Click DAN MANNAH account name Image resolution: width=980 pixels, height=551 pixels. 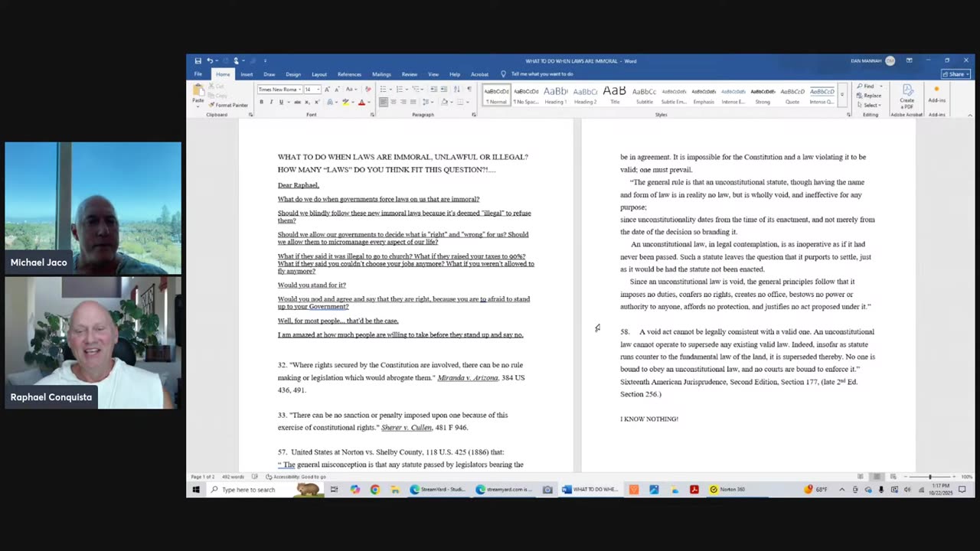point(867,60)
